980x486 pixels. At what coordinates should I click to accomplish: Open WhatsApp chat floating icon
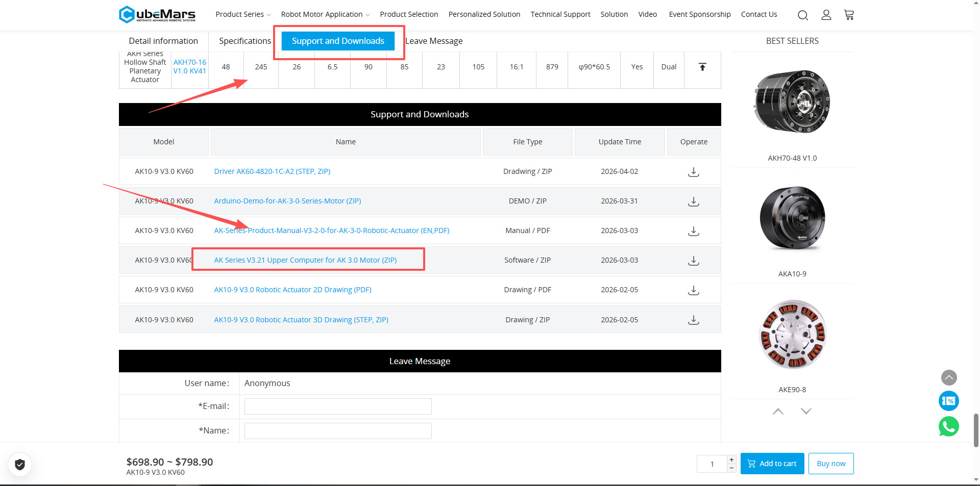pyautogui.click(x=948, y=426)
